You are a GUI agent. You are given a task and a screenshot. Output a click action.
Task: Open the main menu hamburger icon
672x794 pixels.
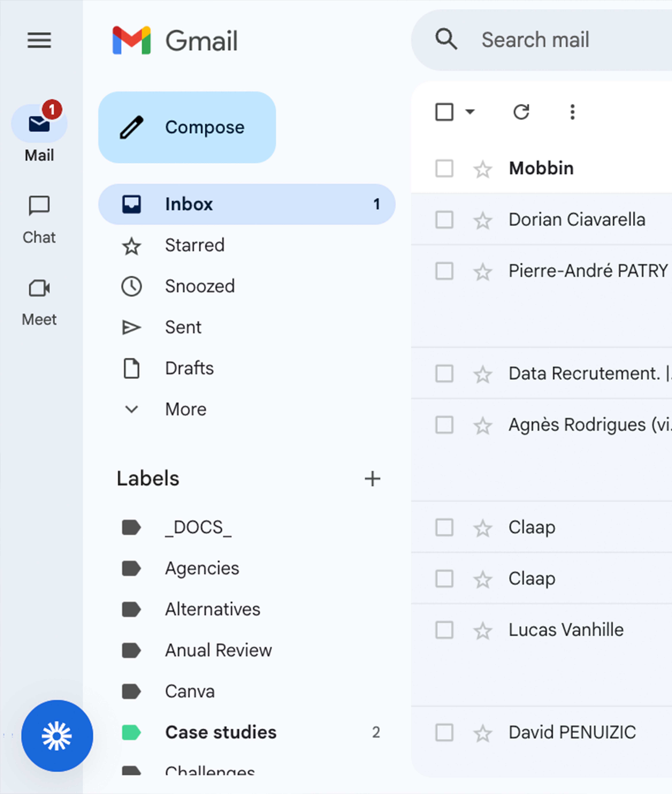click(39, 40)
